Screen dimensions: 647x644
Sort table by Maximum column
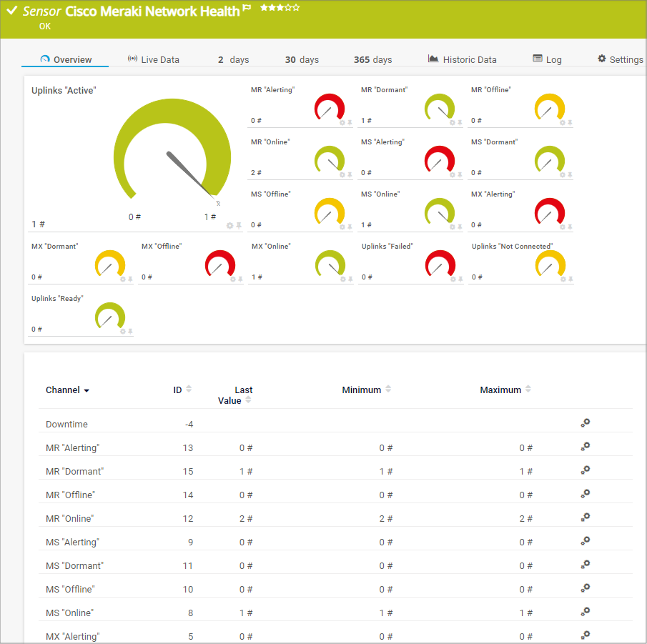tap(528, 390)
